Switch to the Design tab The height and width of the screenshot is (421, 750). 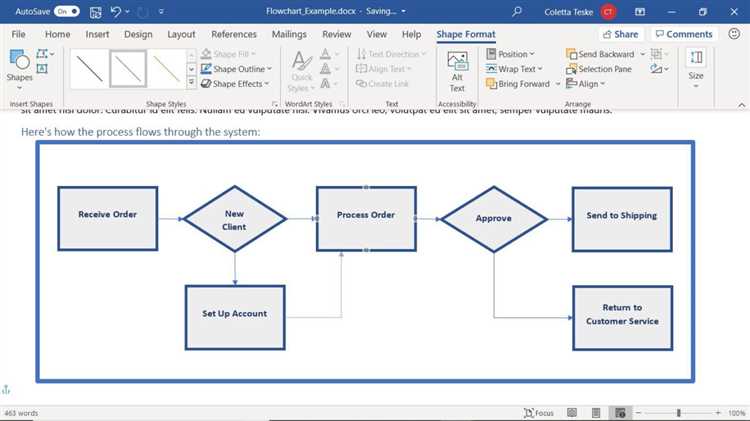click(138, 34)
